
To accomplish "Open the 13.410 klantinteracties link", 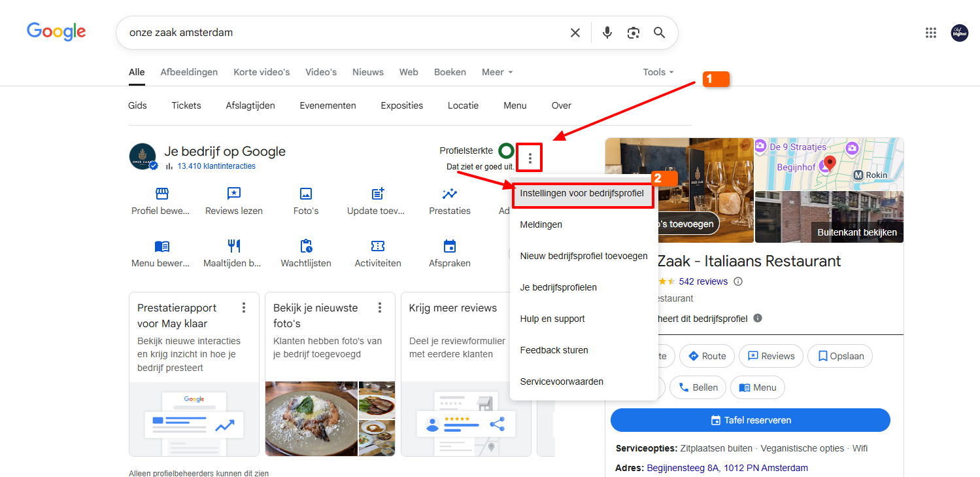I will [x=216, y=166].
